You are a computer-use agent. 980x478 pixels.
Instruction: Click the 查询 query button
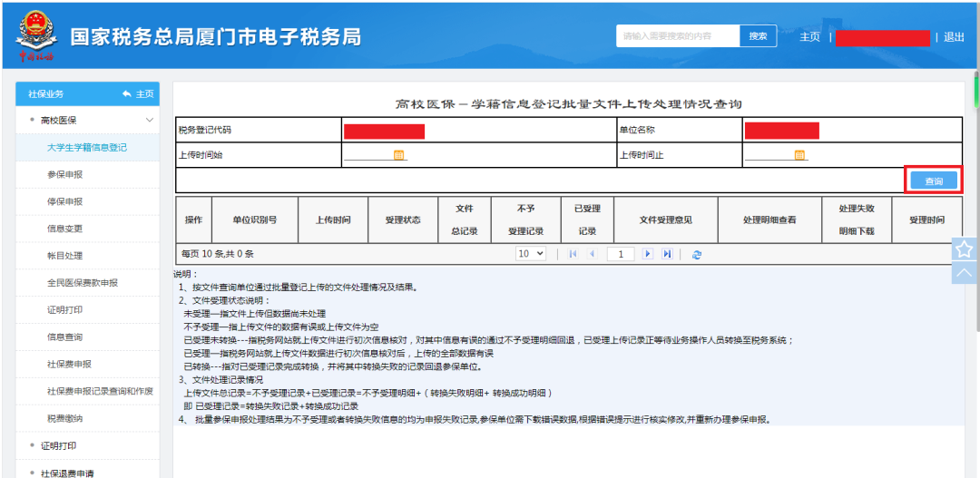(x=933, y=181)
